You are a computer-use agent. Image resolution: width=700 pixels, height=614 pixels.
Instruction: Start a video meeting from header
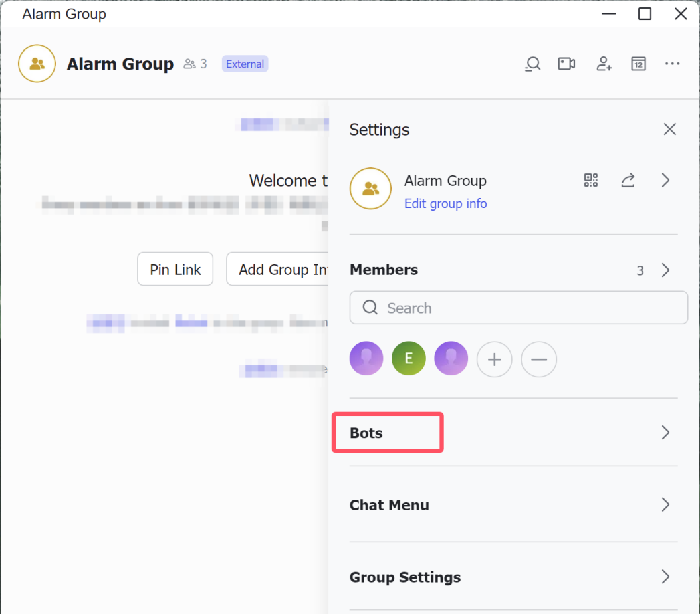566,64
